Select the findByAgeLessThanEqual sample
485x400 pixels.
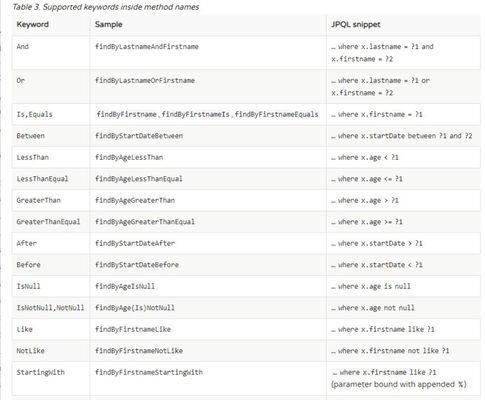[139, 179]
